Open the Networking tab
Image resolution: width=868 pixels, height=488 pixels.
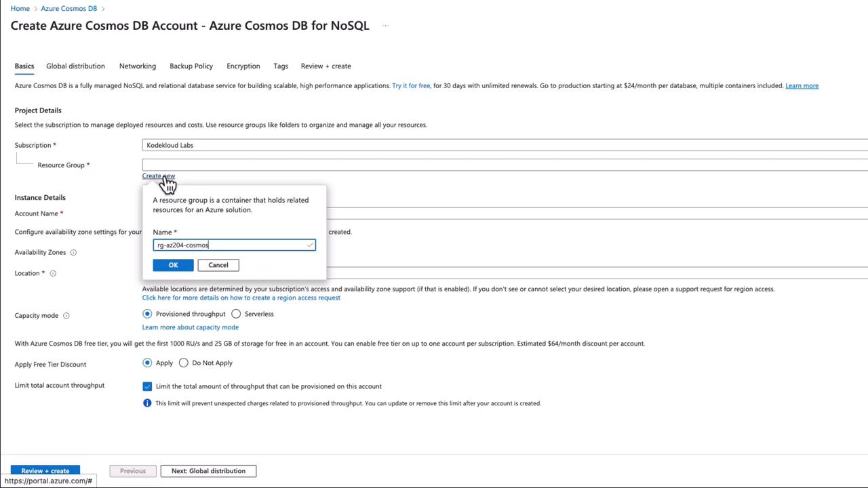138,66
